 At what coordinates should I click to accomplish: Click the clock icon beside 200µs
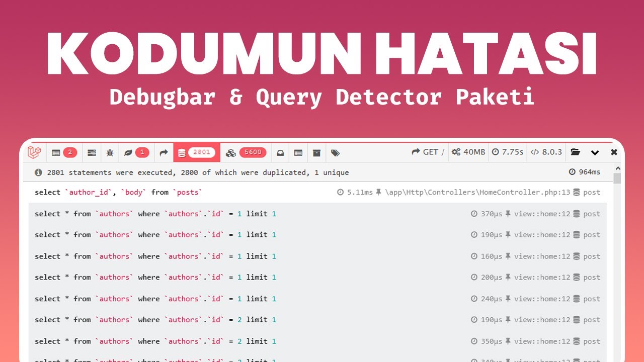coord(474,278)
